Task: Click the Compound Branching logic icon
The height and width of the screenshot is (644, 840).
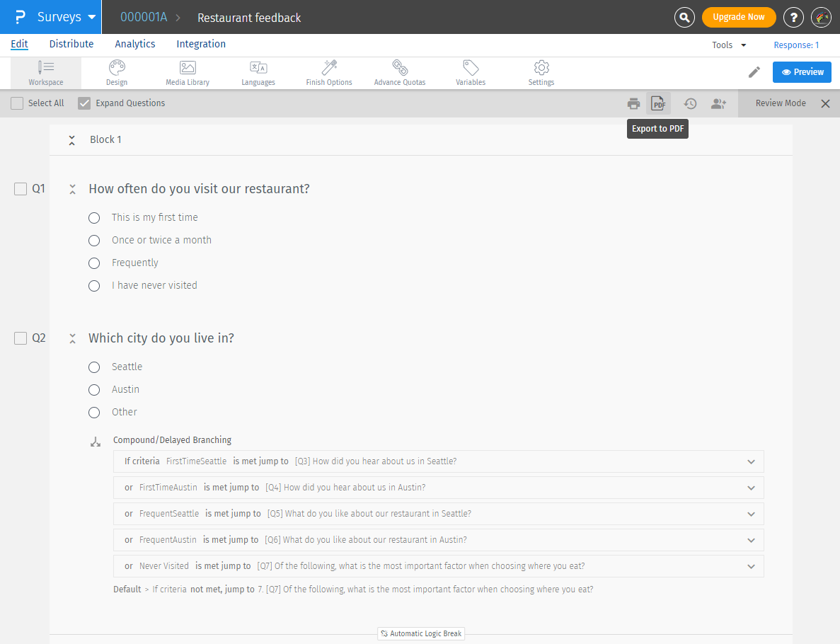Action: tap(96, 442)
